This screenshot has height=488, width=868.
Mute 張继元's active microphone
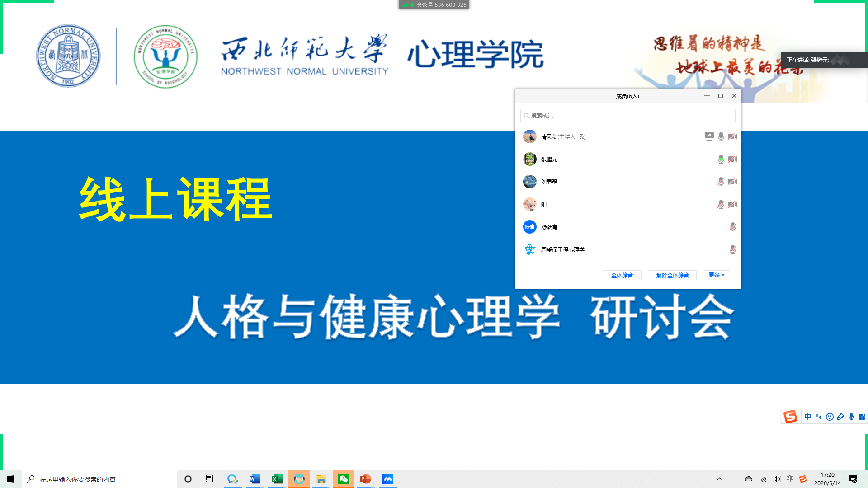tap(721, 159)
